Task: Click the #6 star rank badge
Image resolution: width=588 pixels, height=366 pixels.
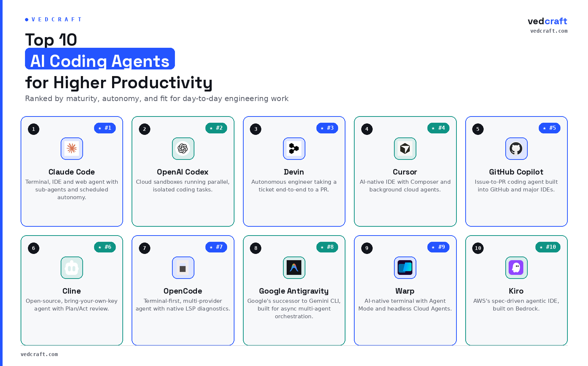Action: (105, 247)
